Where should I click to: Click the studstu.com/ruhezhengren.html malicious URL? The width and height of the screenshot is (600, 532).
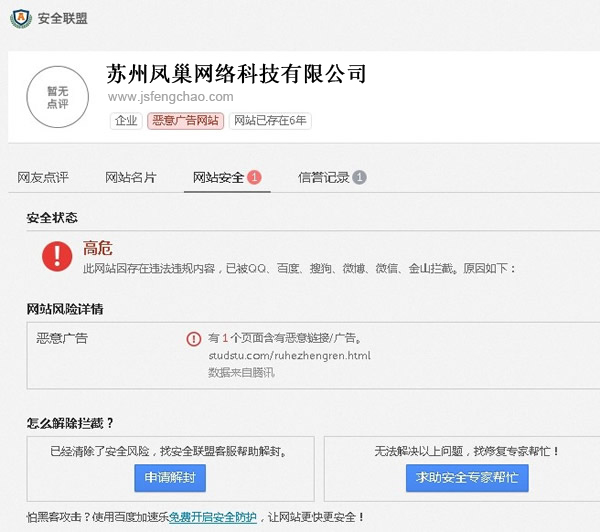coord(289,355)
